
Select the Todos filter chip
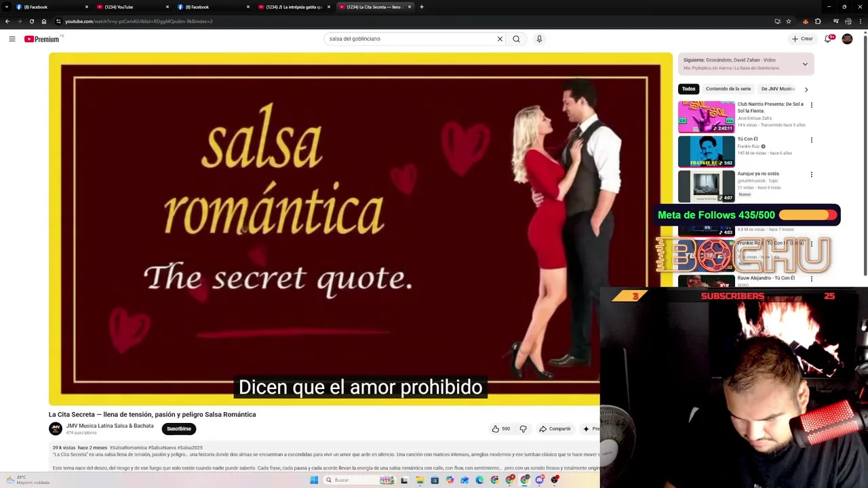coord(688,89)
